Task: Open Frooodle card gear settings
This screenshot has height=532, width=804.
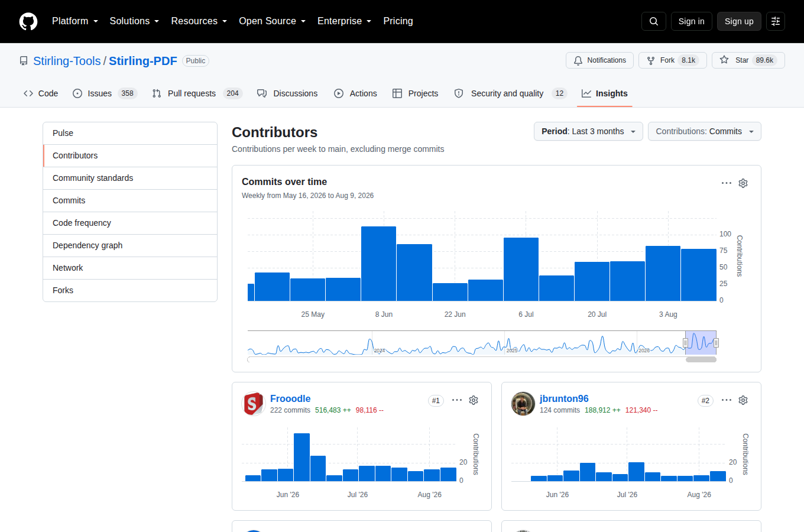Action: click(x=474, y=400)
